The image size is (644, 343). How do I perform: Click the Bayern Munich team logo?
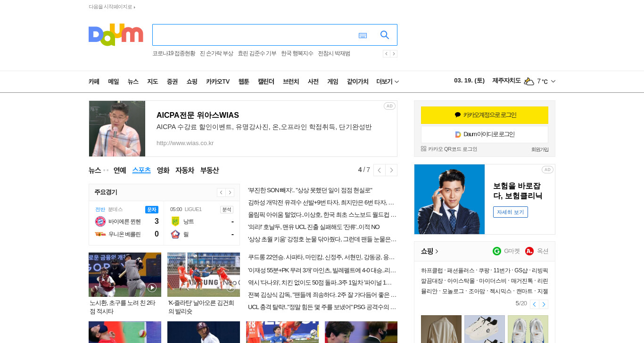(x=100, y=221)
